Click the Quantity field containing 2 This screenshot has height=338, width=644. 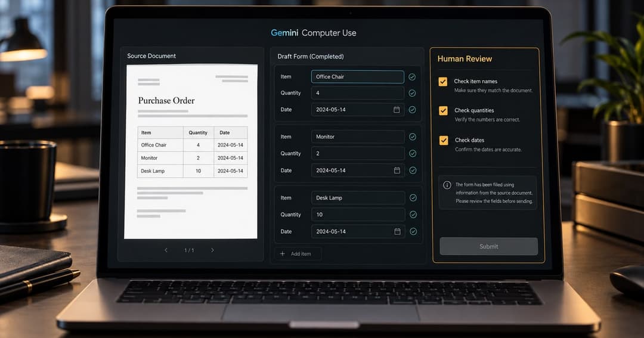(358, 153)
